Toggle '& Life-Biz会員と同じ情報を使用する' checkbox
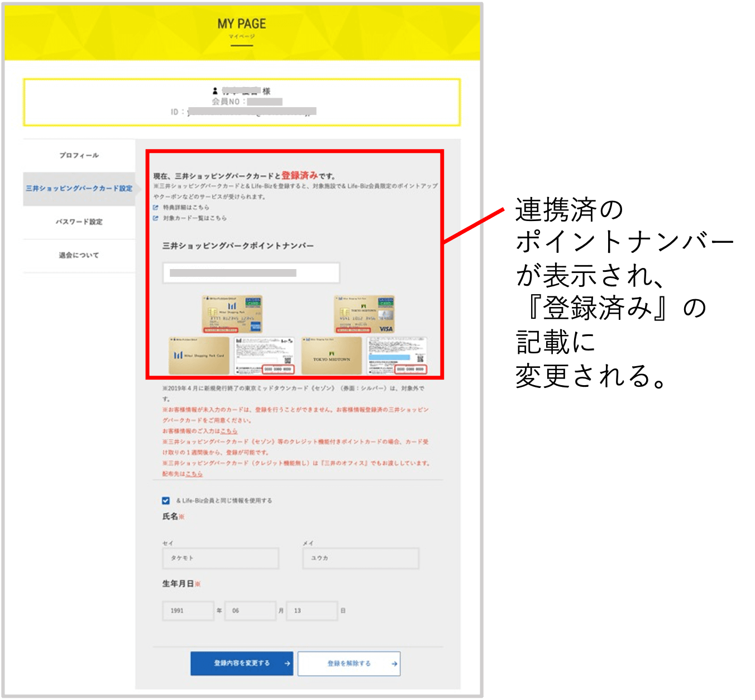Viewport: 755px width, 700px height. click(x=166, y=501)
